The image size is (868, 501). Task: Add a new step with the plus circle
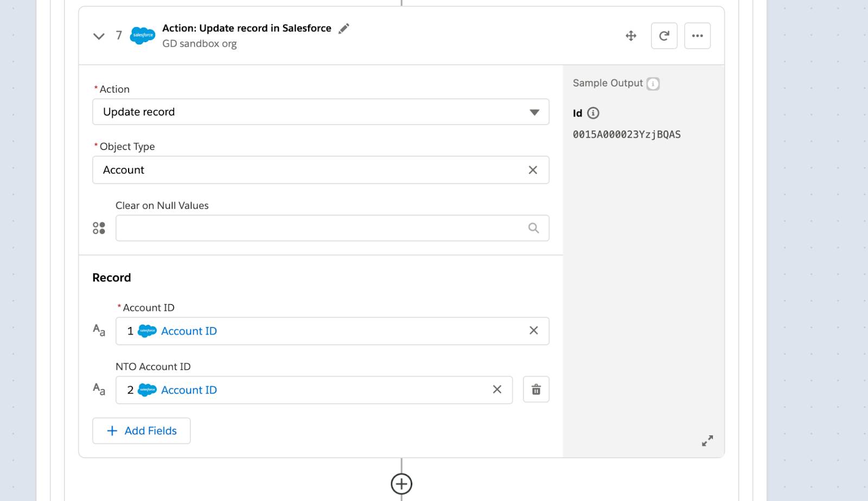click(x=401, y=484)
